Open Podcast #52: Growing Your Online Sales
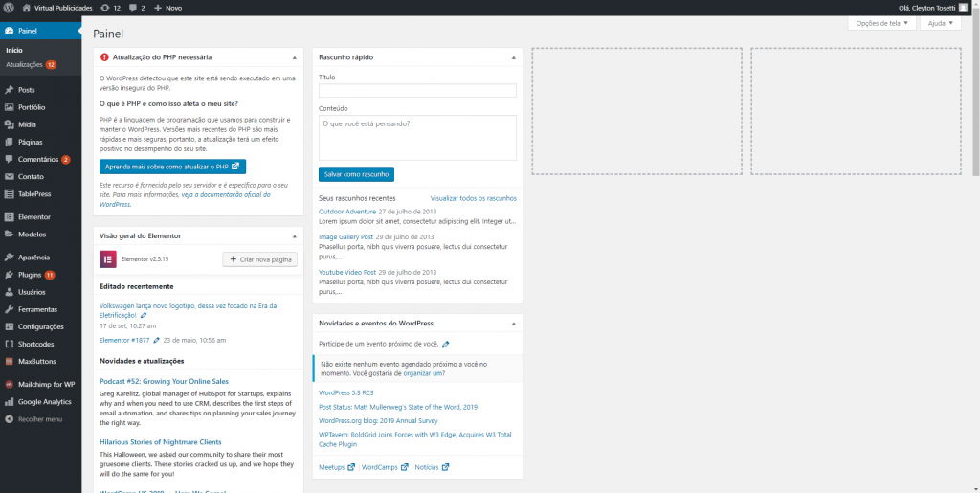 [164, 382]
